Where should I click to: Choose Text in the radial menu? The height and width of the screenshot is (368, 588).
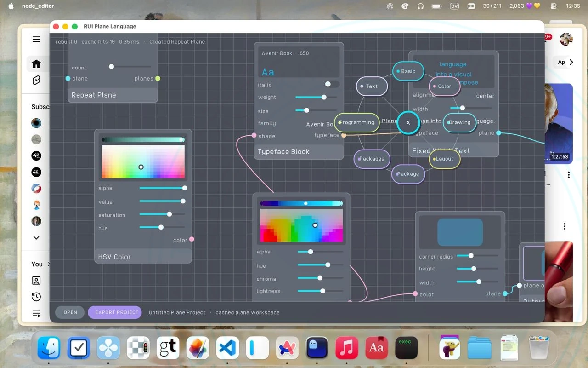(372, 86)
